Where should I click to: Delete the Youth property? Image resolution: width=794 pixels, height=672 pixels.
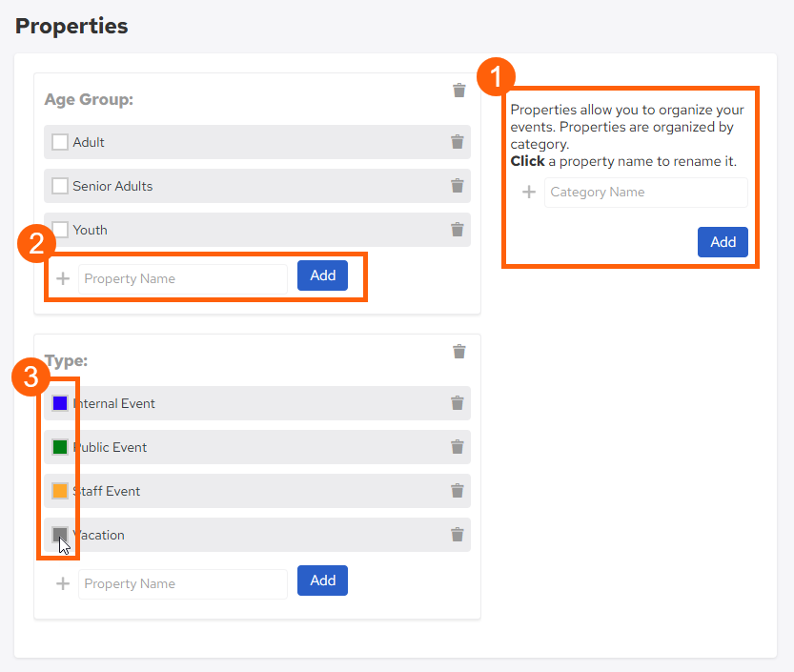(x=458, y=230)
